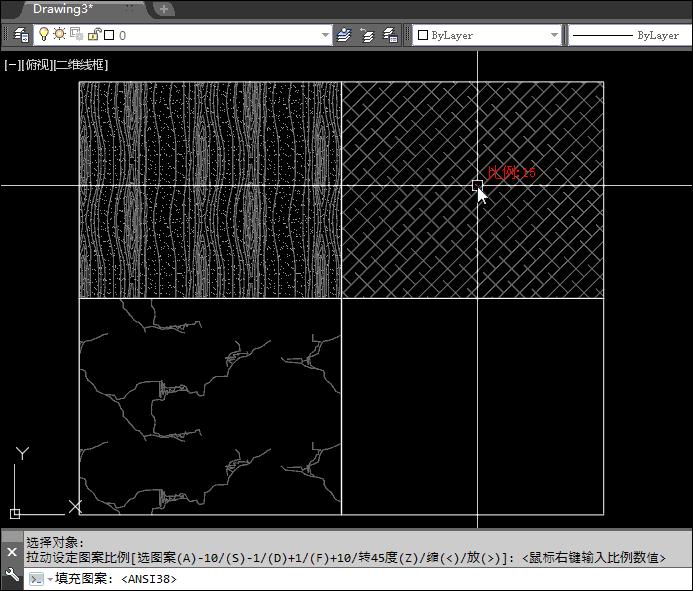Screen dimensions: 693x591
Task: Close the command line with X
Action: pyautogui.click(x=12, y=551)
